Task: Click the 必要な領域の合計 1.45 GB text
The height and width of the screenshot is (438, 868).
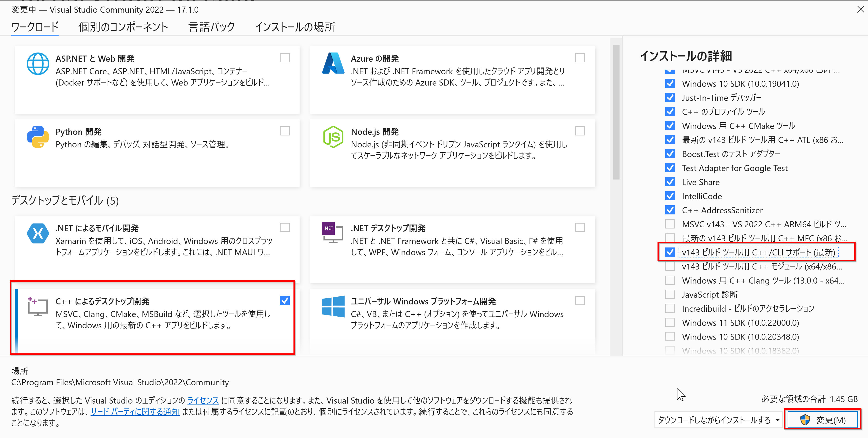Action: (809, 399)
